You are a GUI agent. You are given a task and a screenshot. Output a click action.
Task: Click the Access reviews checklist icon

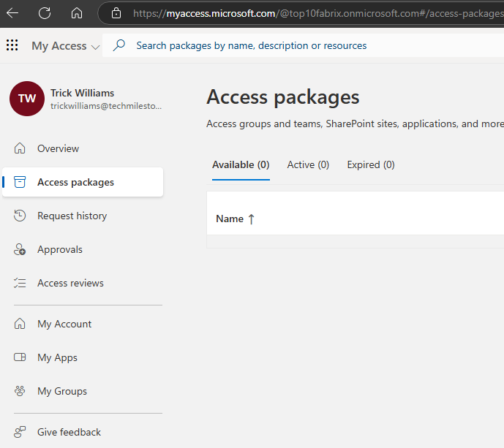click(x=20, y=283)
